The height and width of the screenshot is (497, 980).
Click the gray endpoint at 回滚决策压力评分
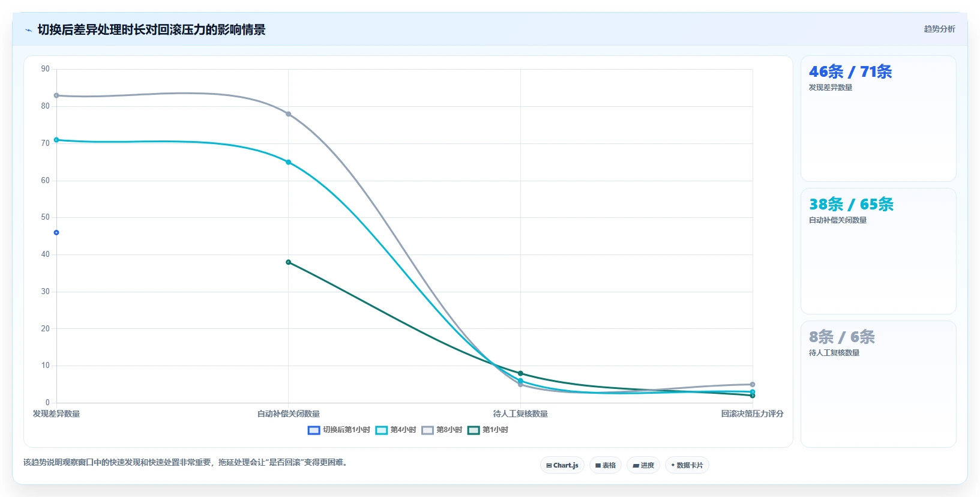point(753,384)
